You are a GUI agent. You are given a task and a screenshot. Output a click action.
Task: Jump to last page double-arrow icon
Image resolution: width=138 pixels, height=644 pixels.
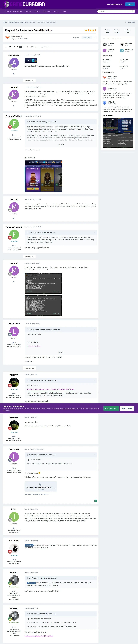36,47
